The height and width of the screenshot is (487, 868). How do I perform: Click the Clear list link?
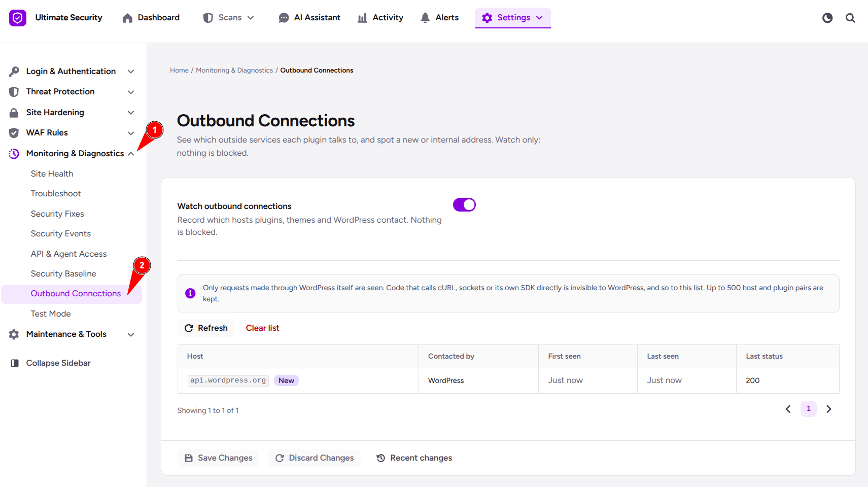click(x=262, y=328)
